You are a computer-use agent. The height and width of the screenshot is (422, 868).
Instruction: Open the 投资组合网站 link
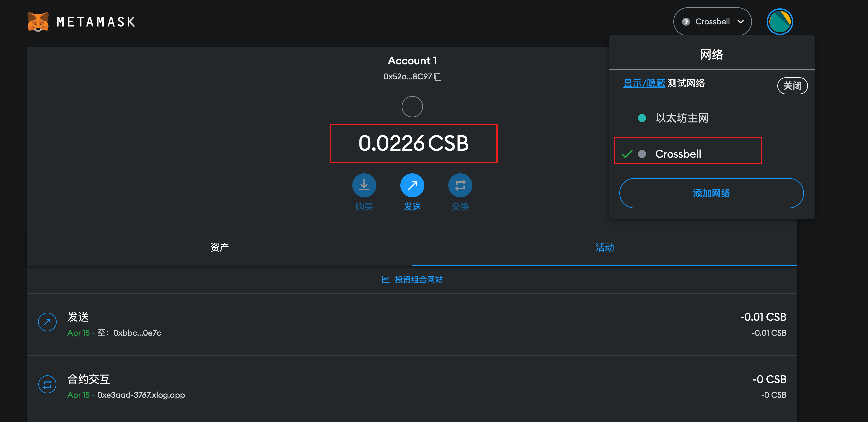click(412, 279)
